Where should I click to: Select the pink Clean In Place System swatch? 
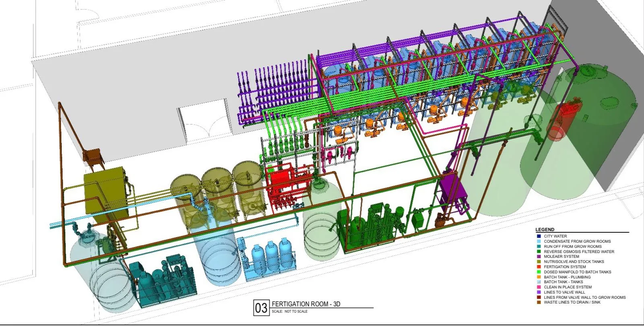coord(539,287)
